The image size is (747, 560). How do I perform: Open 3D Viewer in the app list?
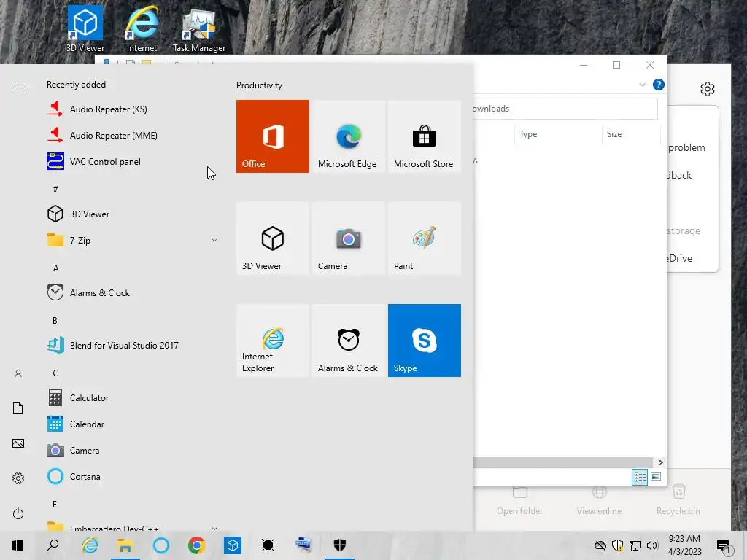tap(133, 214)
